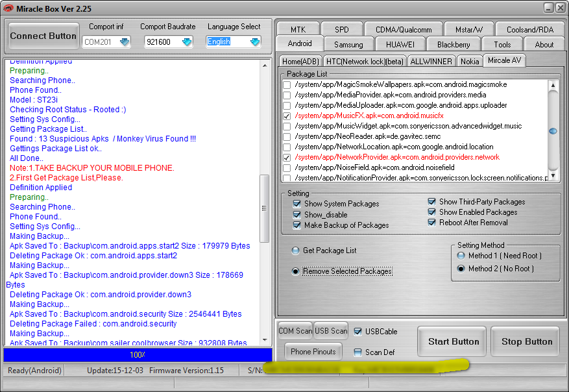Click the Start Button
This screenshot has width=569, height=392.
452,341
